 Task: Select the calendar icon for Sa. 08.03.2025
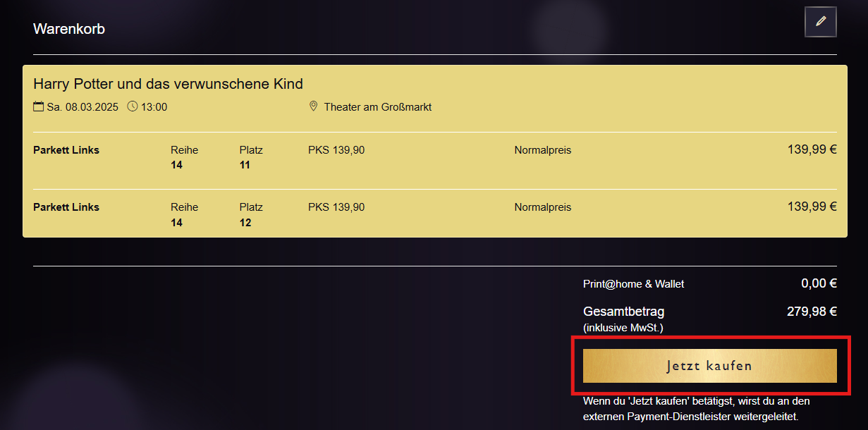(39, 106)
